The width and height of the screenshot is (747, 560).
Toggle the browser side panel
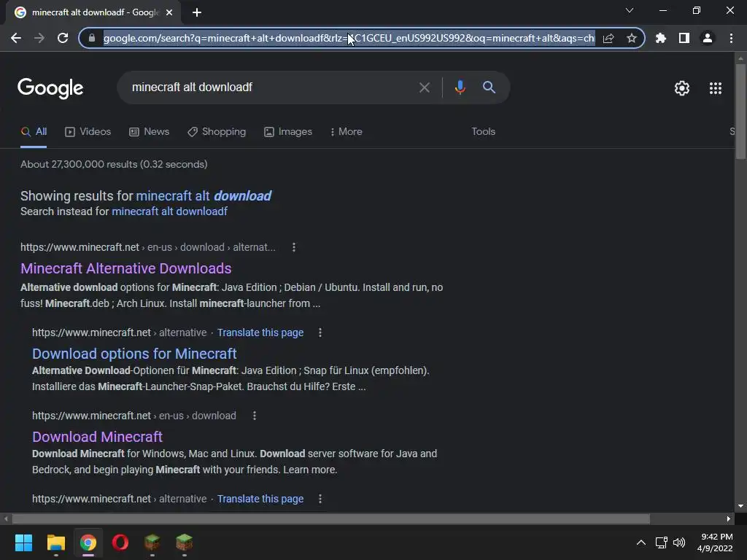click(x=684, y=38)
